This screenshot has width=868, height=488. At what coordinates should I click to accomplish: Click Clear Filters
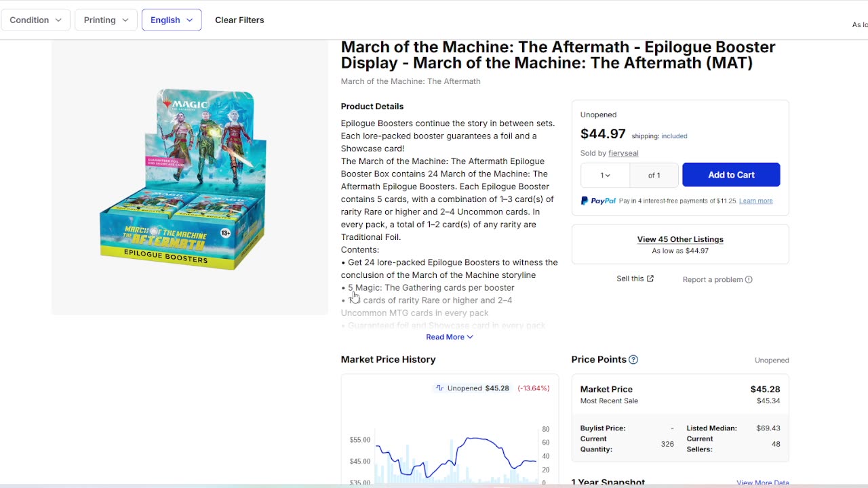click(x=239, y=20)
